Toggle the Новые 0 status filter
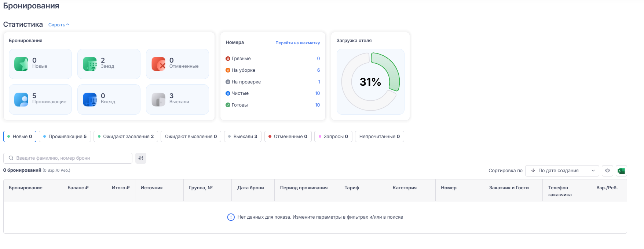The width and height of the screenshot is (644, 249). [20, 137]
